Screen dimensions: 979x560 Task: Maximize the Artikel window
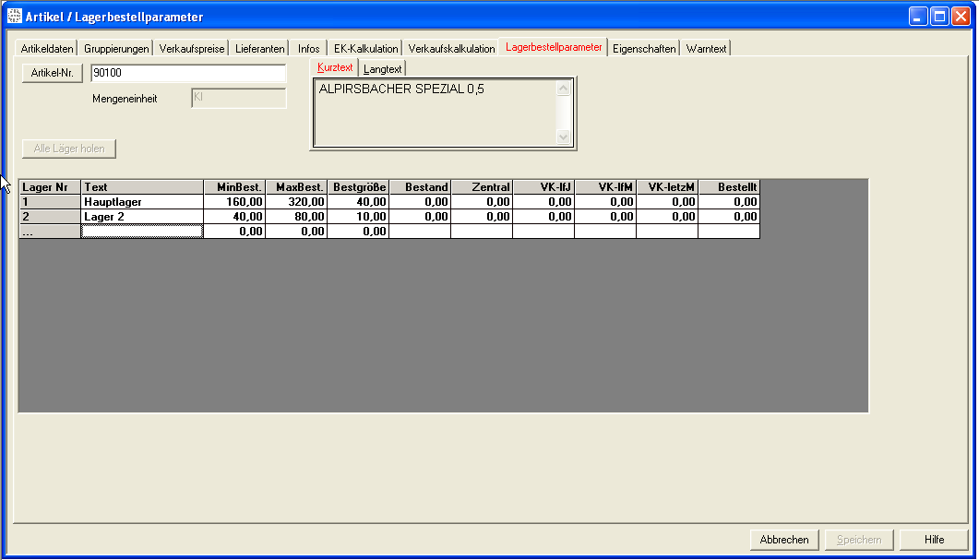pos(938,17)
